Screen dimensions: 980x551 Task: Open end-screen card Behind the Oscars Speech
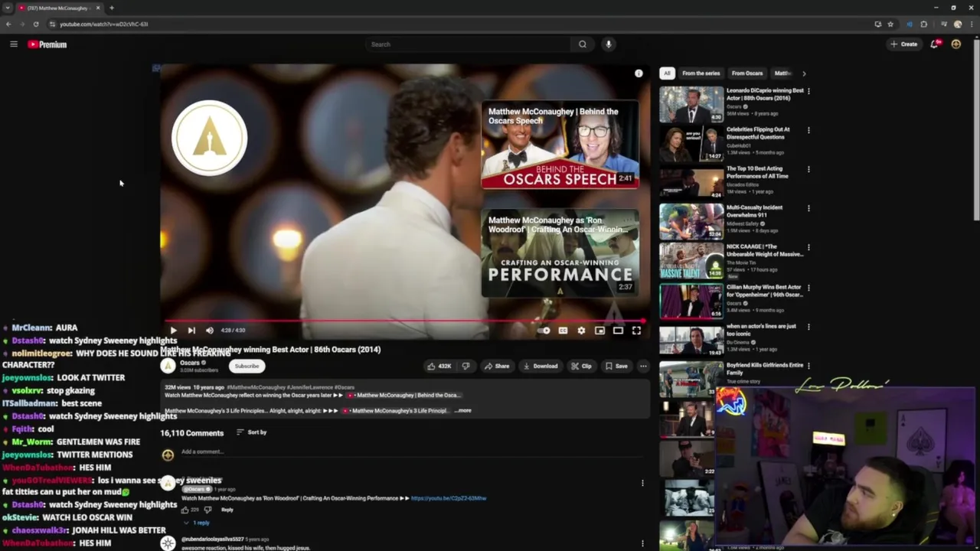click(560, 145)
